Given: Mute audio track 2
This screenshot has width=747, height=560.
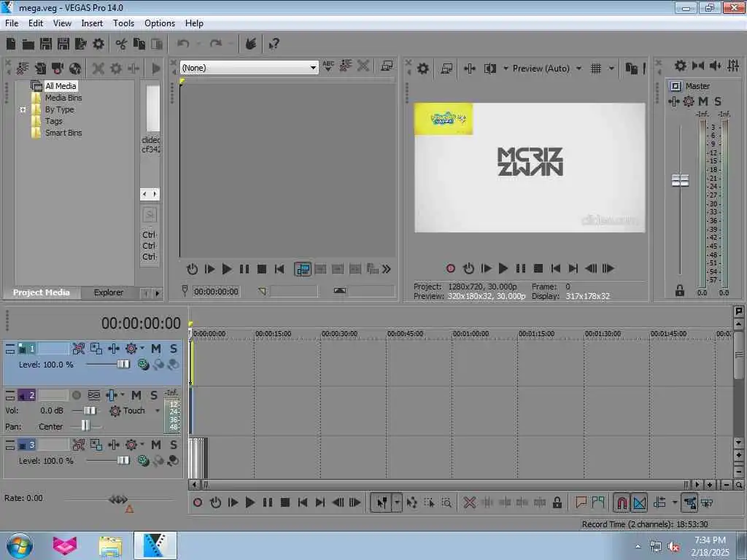Looking at the screenshot, I should 136,395.
